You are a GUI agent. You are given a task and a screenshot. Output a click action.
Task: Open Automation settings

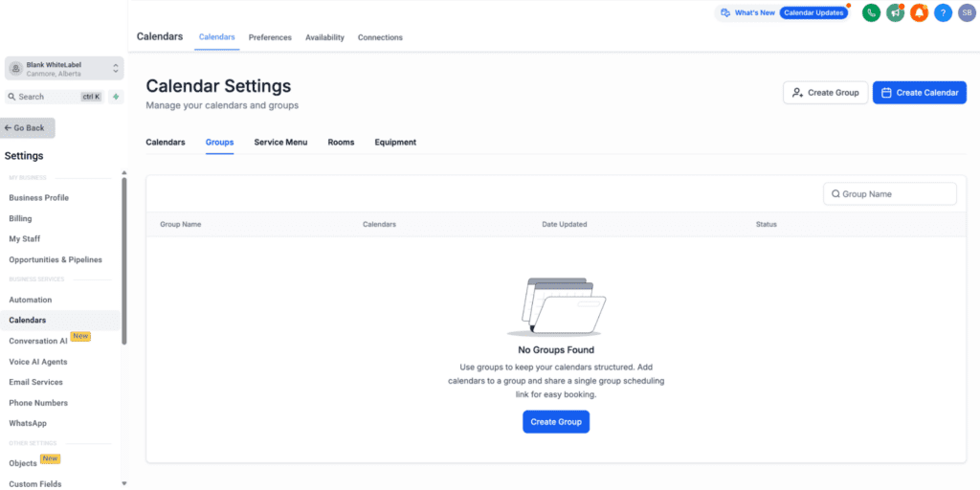[30, 300]
